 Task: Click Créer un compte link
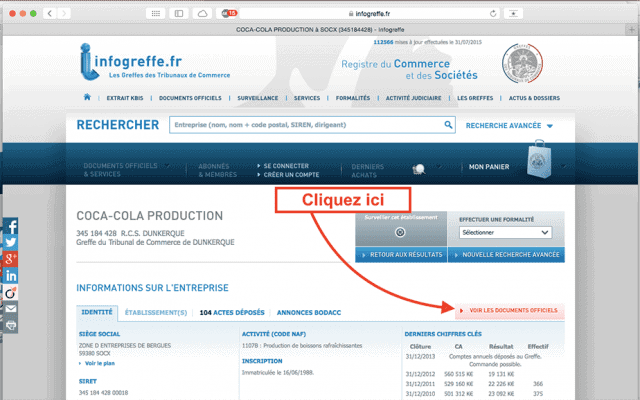291,175
